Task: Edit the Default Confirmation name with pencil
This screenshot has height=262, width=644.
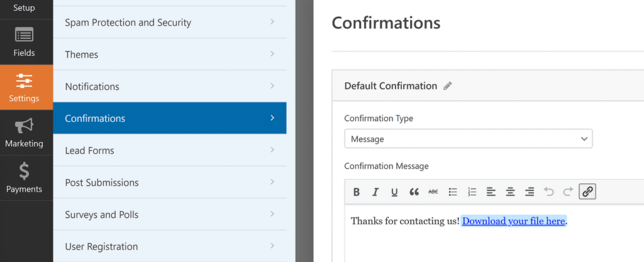Action: coord(448,86)
